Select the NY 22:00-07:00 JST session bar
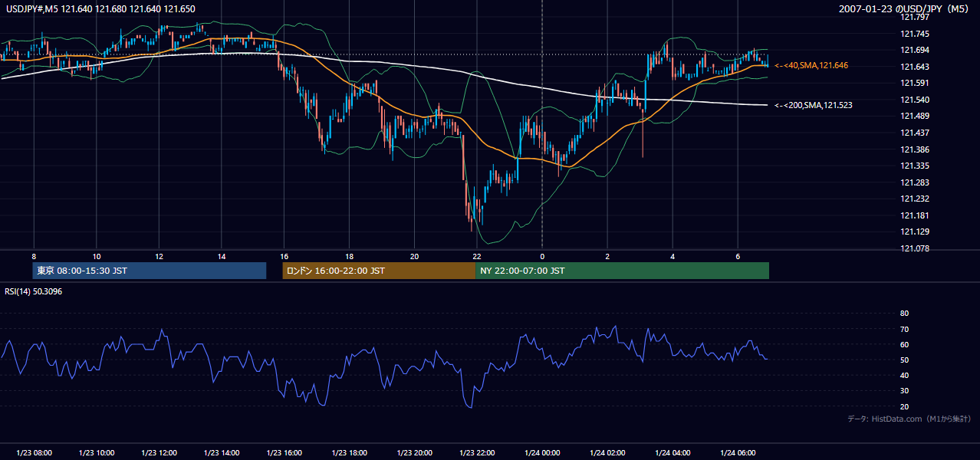980x460 pixels. tap(622, 271)
